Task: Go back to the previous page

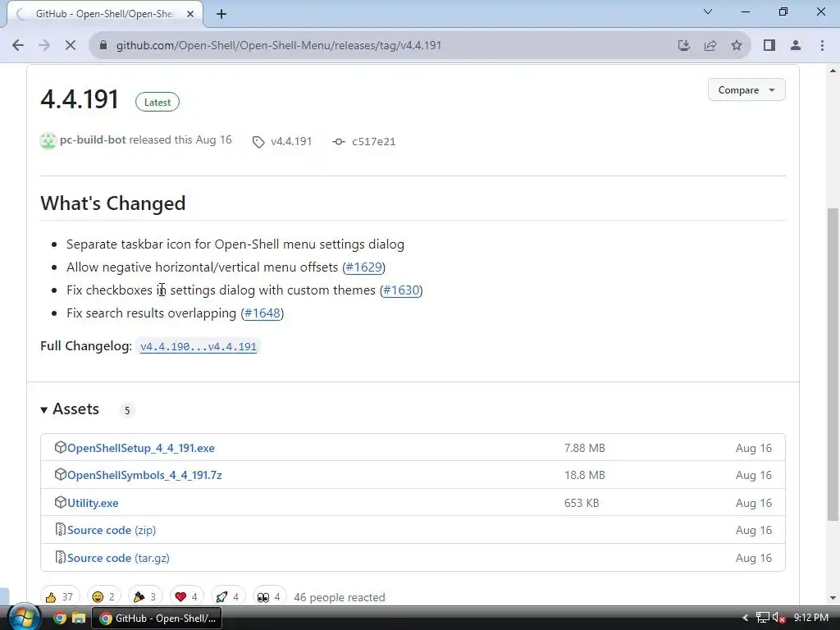Action: [x=18, y=46]
